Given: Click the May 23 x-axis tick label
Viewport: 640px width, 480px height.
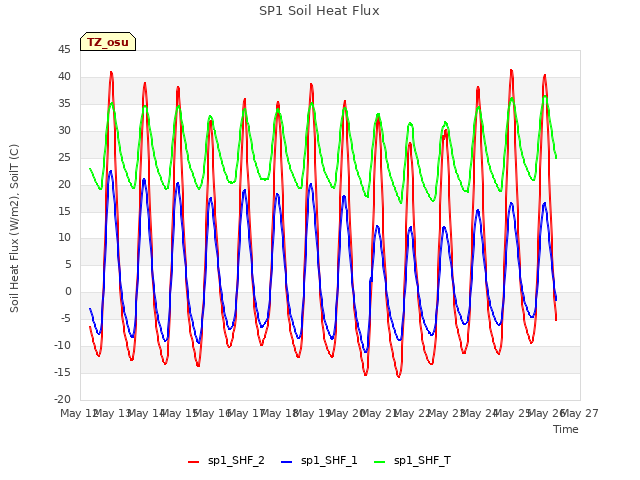Looking at the screenshot, I should (x=447, y=414).
